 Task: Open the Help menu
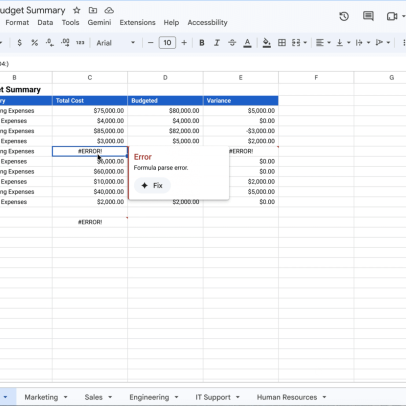(x=171, y=22)
